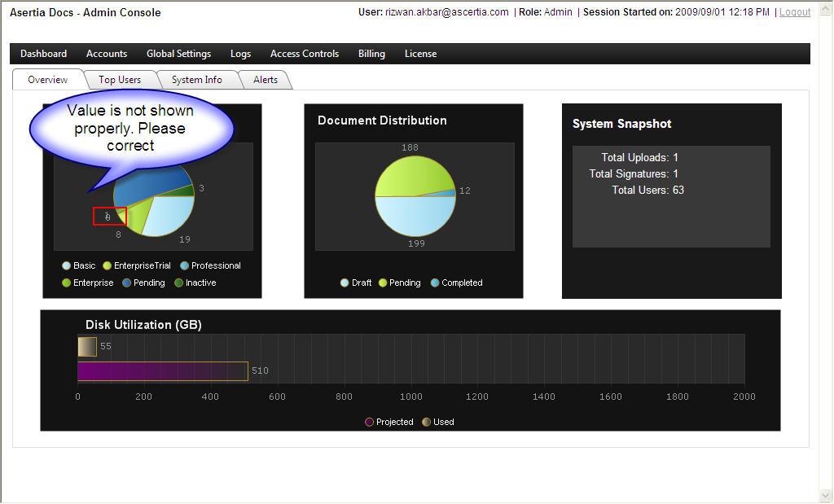Click the user email rizwan.akbar@ascertia.com

tap(447, 12)
